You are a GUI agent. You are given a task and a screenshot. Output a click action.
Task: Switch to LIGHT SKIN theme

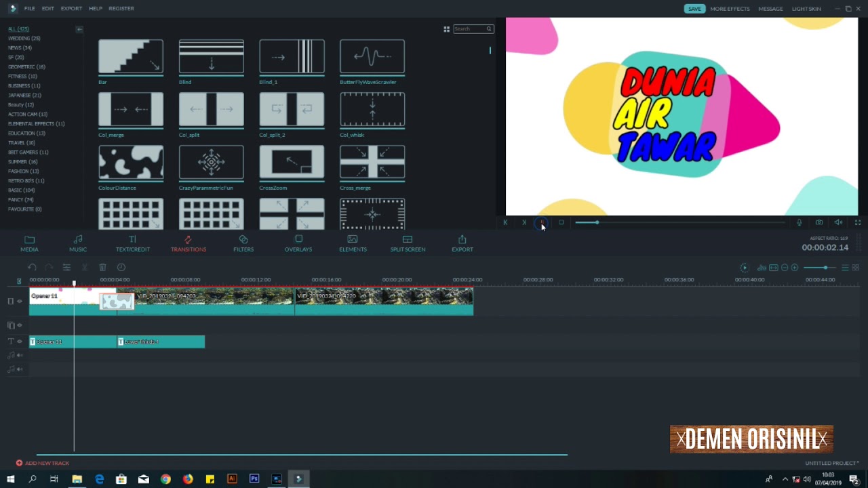point(806,9)
